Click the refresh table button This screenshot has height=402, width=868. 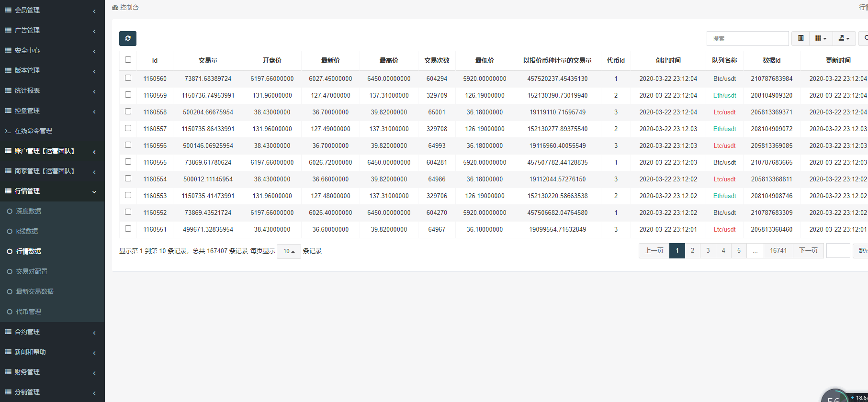tap(128, 38)
